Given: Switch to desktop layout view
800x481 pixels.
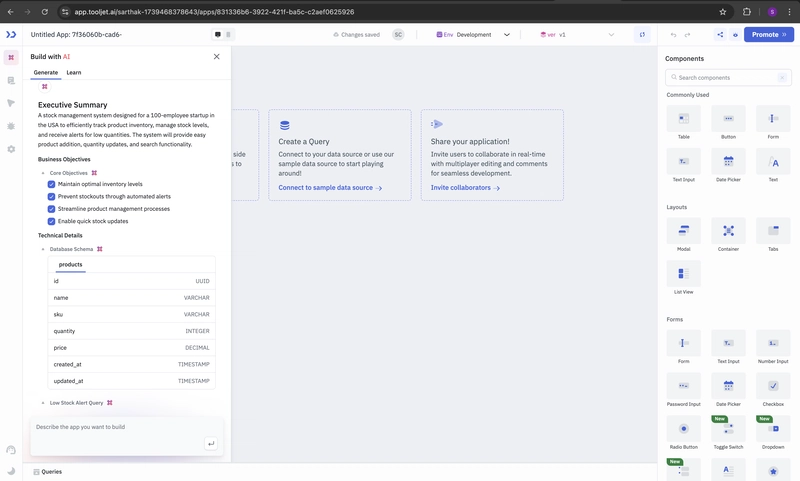Looking at the screenshot, I should pyautogui.click(x=218, y=35).
